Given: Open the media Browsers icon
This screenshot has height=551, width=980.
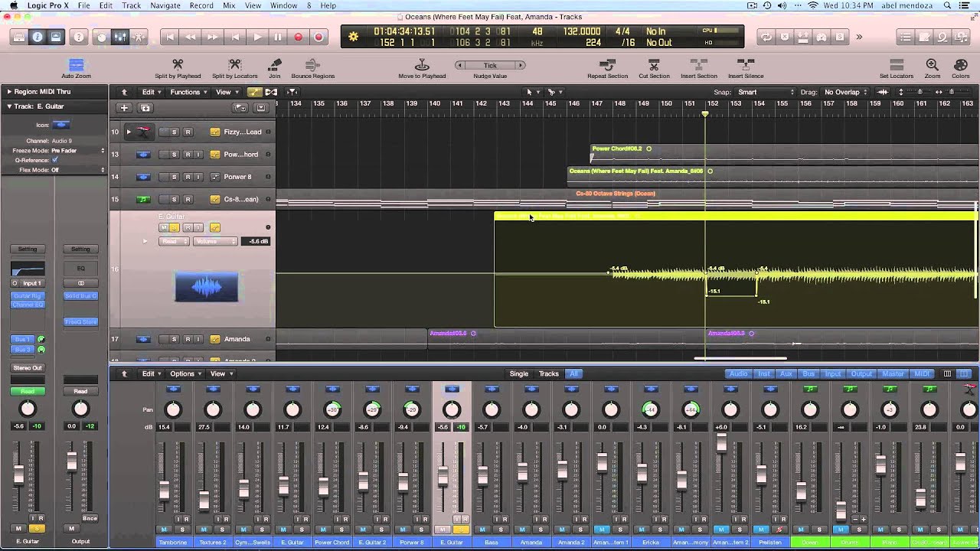Looking at the screenshot, I should point(962,37).
